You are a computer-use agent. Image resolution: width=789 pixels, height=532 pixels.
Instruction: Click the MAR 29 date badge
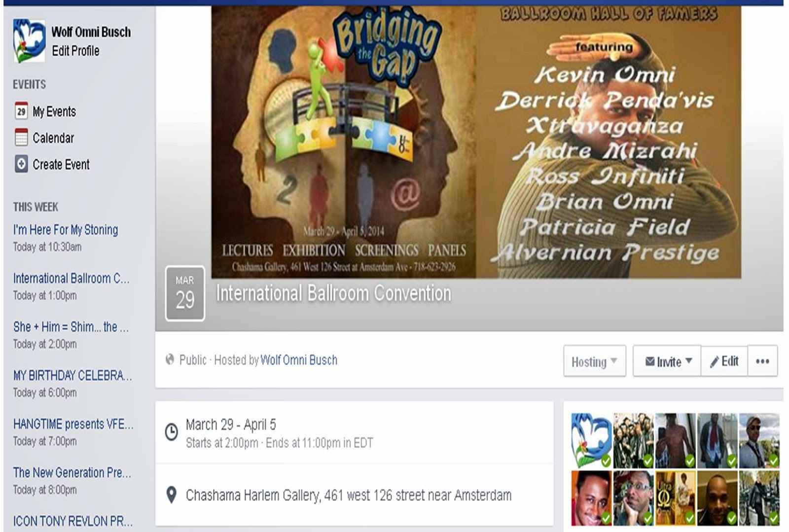pos(185,293)
